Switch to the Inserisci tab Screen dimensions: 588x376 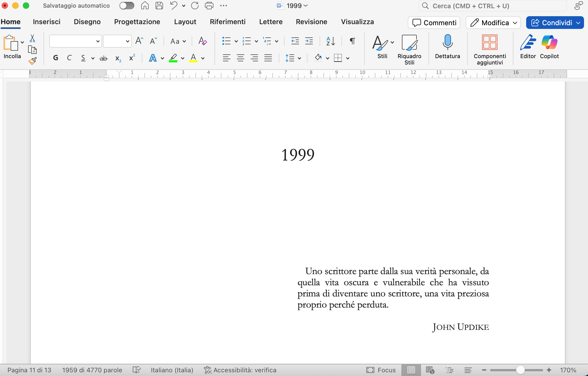tap(46, 22)
